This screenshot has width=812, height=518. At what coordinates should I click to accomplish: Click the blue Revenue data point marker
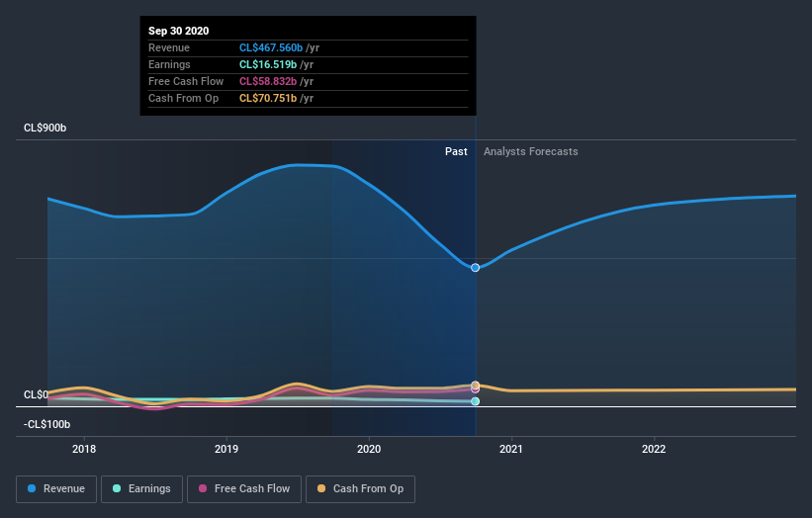(x=475, y=268)
